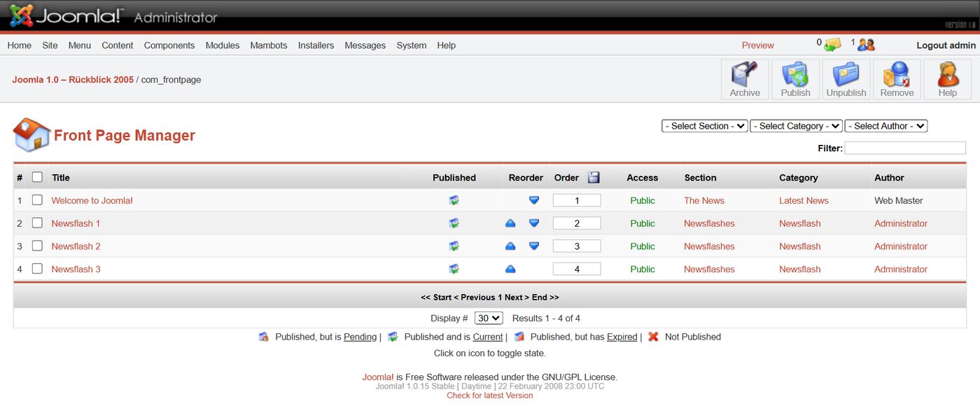
Task: Click the Joomla 1.0 – Rückblick 2005 site link
Action: tap(73, 80)
